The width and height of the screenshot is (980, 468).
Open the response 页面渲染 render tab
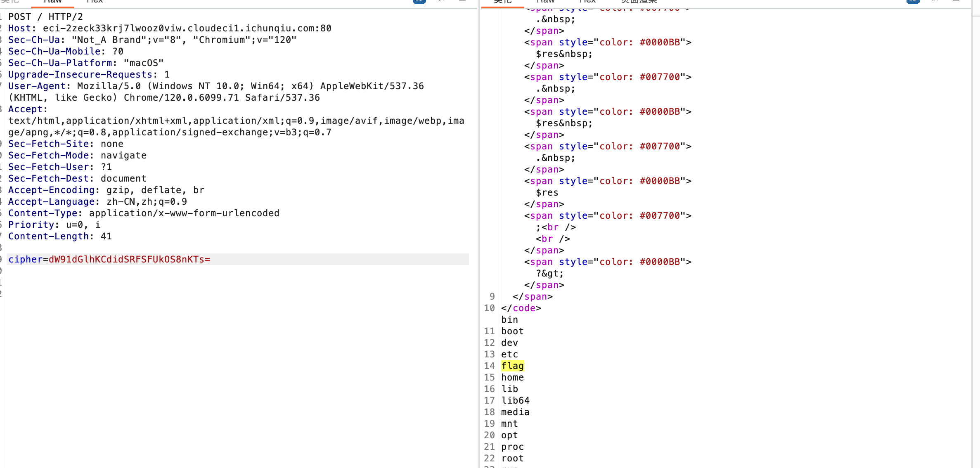639,2
